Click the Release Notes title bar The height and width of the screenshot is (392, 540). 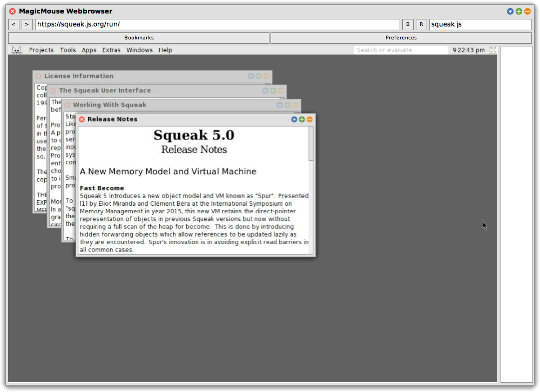(195, 119)
